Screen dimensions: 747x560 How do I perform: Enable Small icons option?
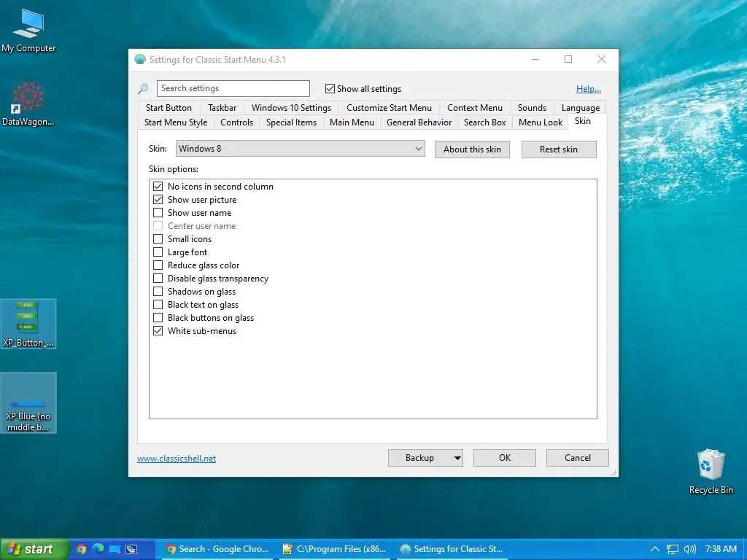tap(158, 239)
